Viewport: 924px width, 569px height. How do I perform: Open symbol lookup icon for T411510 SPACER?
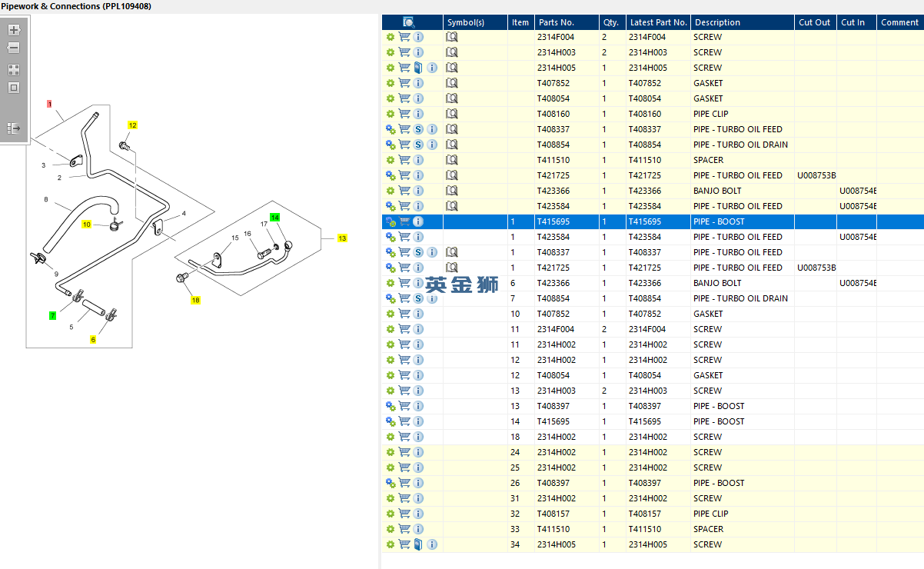[452, 160]
